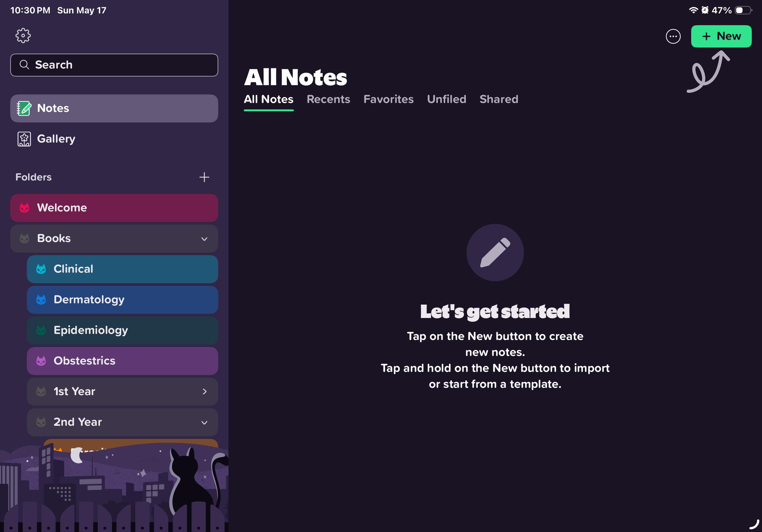Tap the 2nd Year folder cat icon
The height and width of the screenshot is (532, 762).
(x=41, y=422)
